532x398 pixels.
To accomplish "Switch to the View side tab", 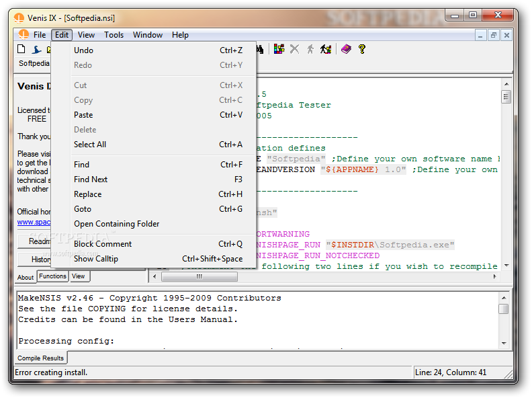I will tap(79, 276).
